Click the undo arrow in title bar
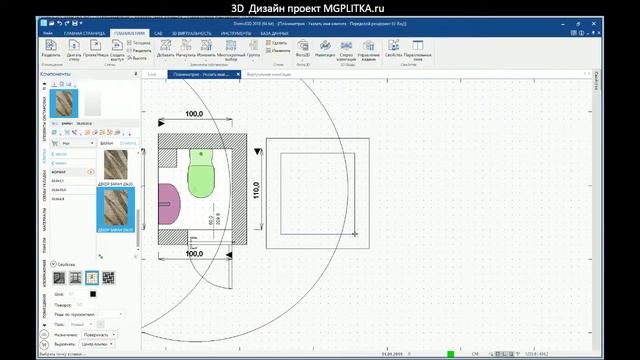The image size is (640, 360). click(x=60, y=23)
